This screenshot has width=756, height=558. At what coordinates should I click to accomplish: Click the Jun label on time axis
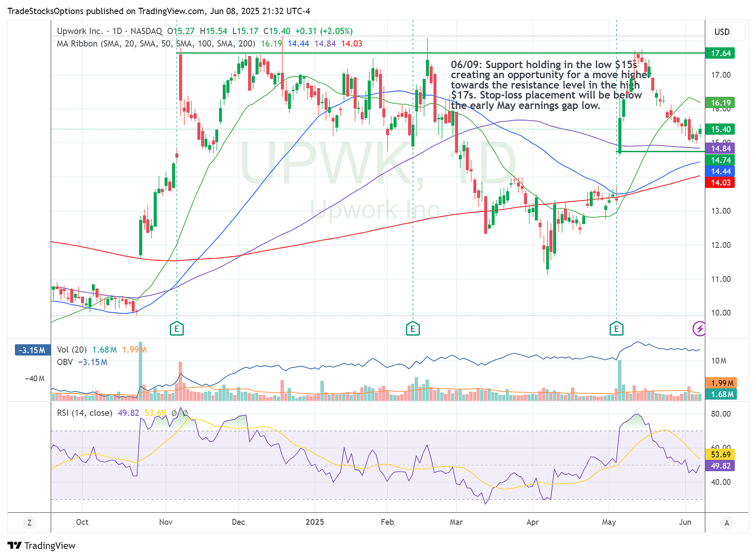coord(685,522)
